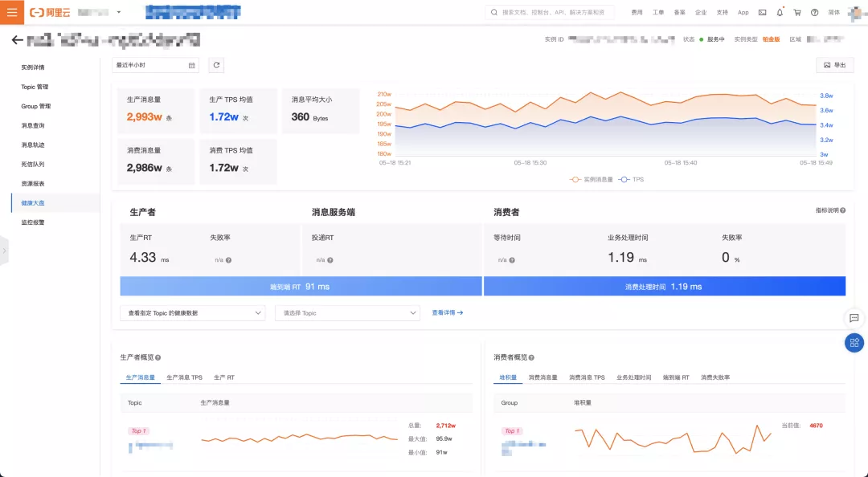868x477 pixels.
Task: Open 消息查询 in sidebar
Action: tap(33, 125)
